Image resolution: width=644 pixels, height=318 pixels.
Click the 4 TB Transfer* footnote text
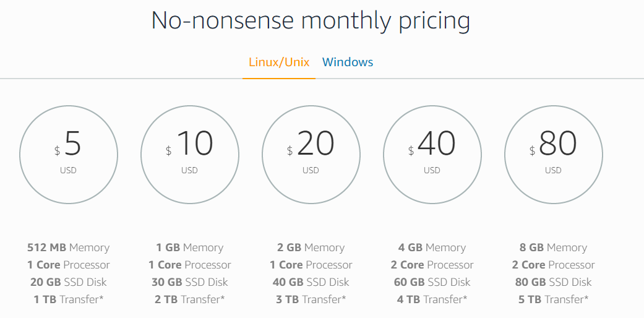coord(432,299)
